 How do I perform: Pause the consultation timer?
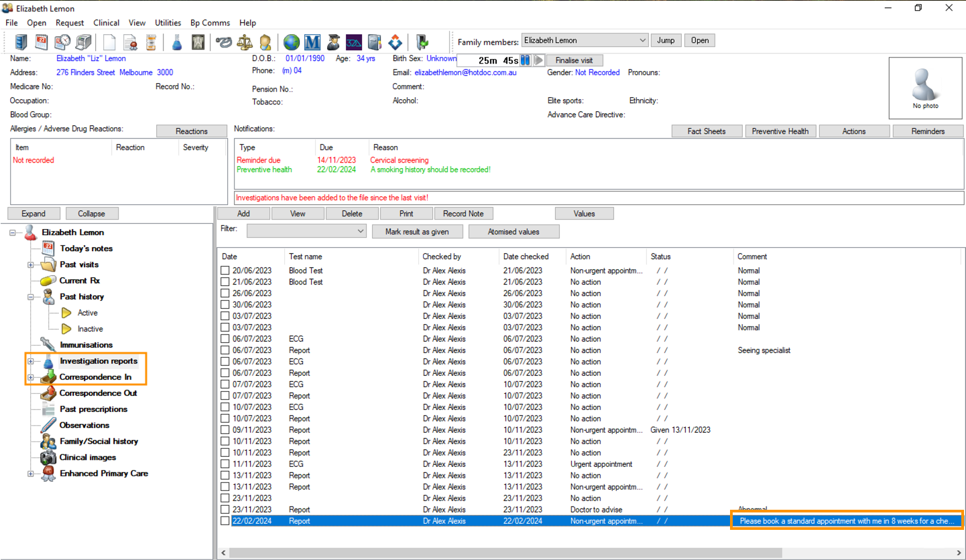pos(526,60)
